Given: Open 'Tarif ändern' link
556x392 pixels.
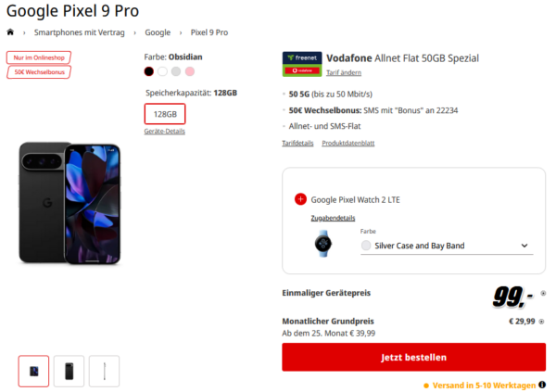Looking at the screenshot, I should [344, 72].
